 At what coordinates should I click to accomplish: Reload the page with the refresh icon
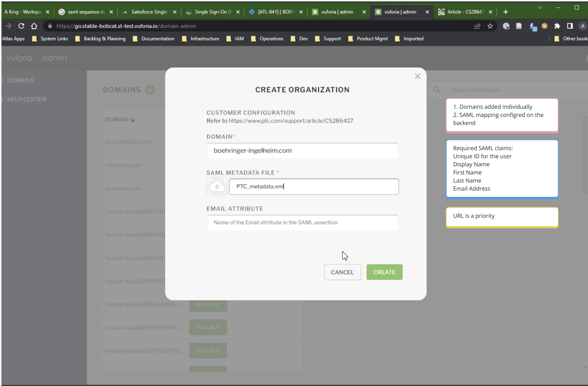click(x=21, y=26)
